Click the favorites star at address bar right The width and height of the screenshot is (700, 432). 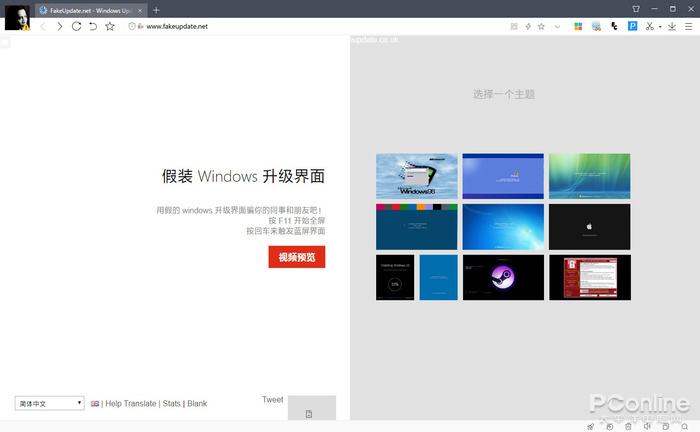[x=541, y=26]
